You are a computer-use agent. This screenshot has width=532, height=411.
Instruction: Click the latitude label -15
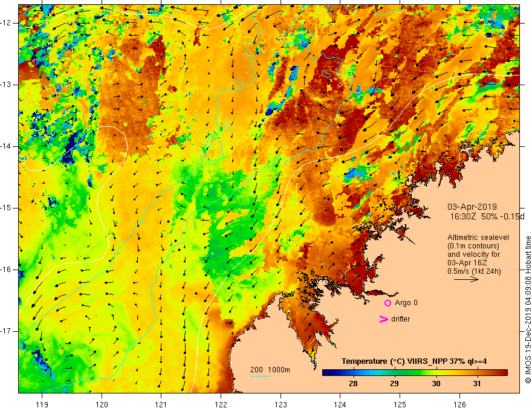(6, 208)
